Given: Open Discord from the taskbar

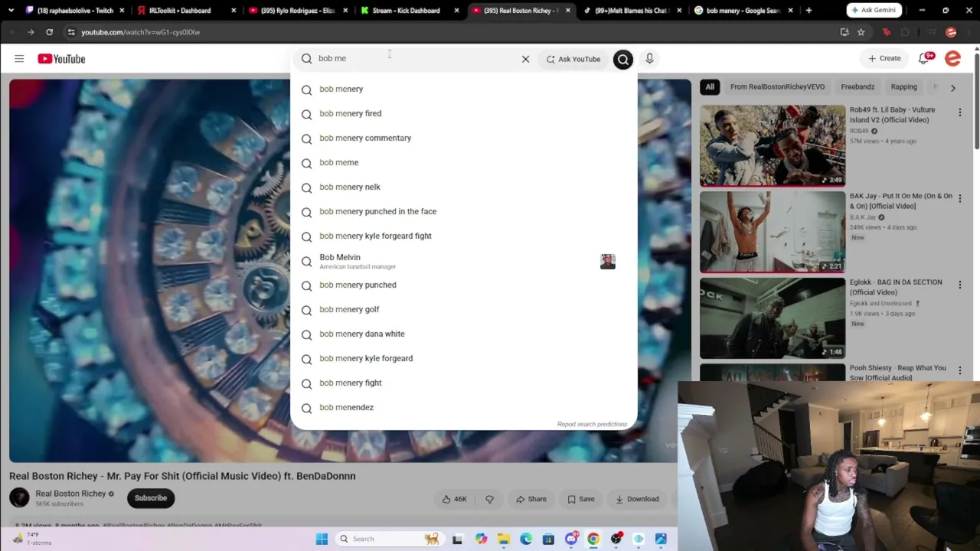Looking at the screenshot, I should 571,539.
